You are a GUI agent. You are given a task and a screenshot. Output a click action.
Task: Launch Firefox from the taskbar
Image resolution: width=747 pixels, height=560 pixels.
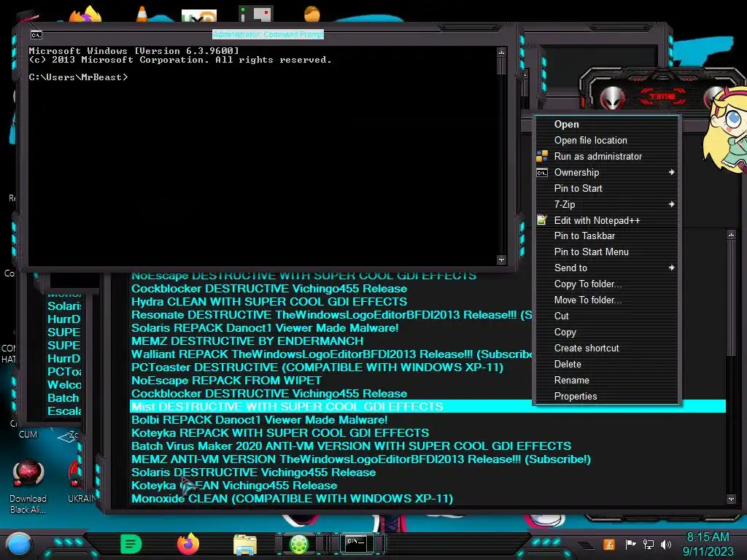pos(188,544)
